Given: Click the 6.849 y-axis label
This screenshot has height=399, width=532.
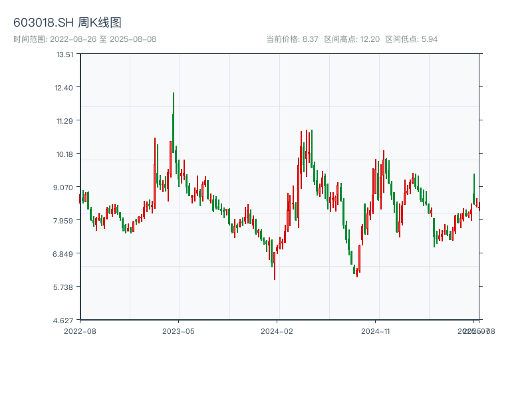Looking at the screenshot, I should point(64,254).
